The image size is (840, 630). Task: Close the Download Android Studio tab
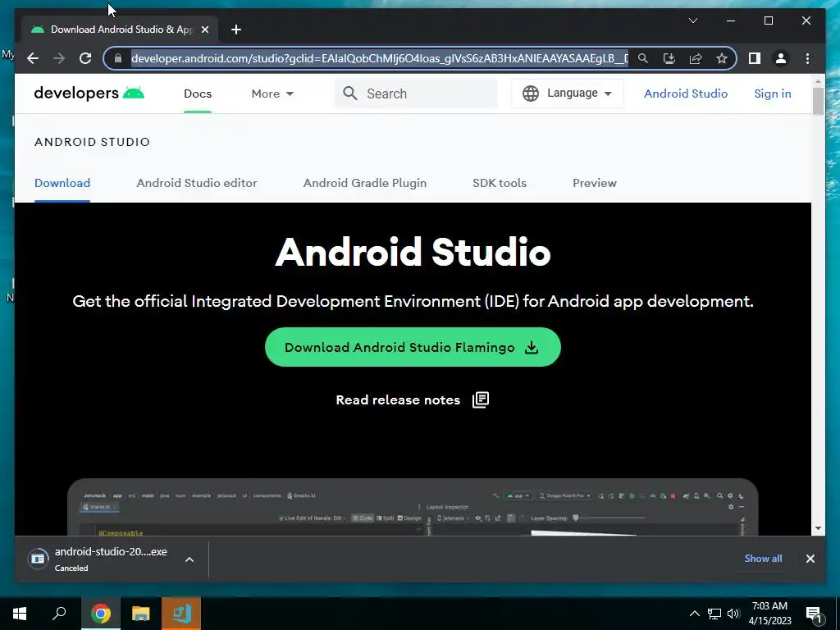(204, 30)
